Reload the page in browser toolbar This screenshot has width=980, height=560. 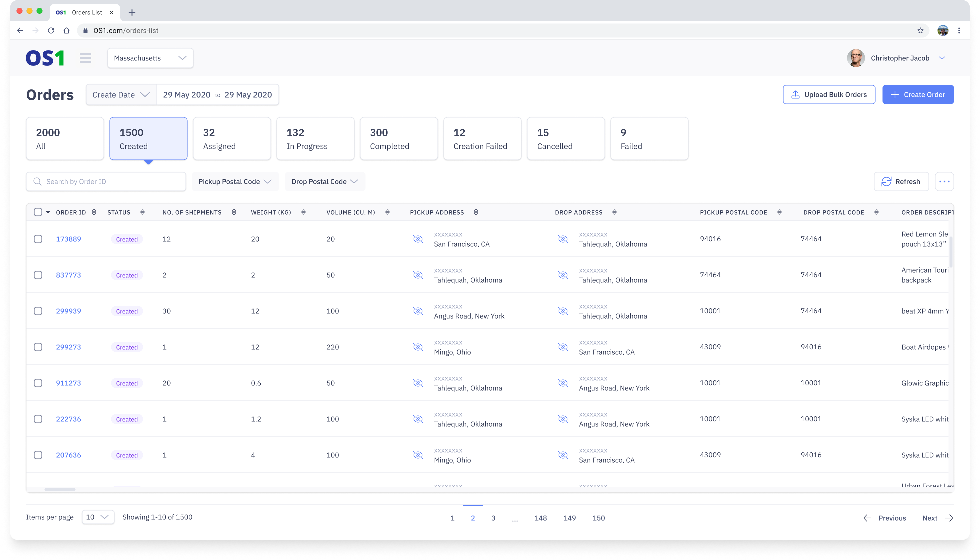coord(51,30)
